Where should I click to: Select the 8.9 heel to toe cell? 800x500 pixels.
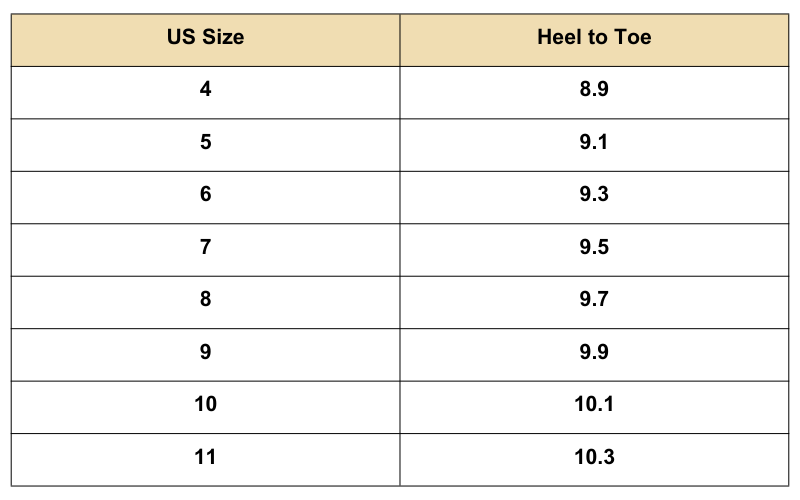594,89
